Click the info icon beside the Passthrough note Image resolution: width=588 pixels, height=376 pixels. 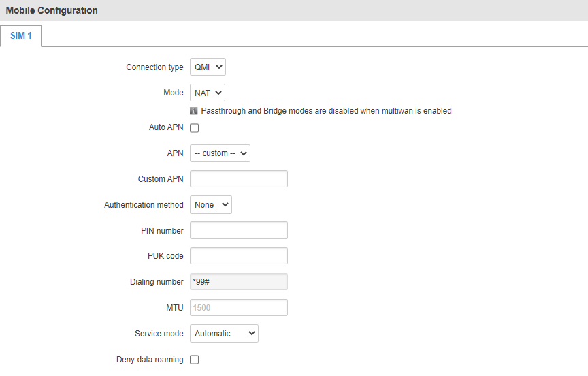pyautogui.click(x=194, y=111)
